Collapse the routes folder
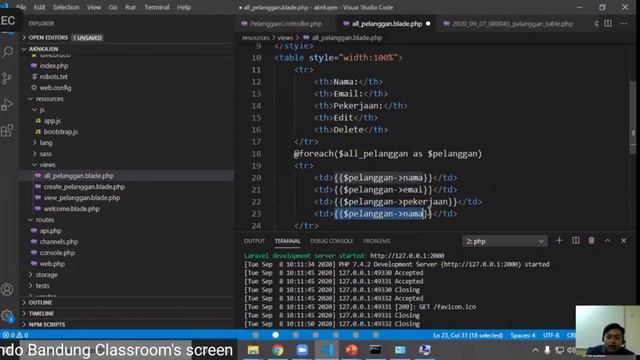Viewport: 640px width, 360px height. coord(45,220)
